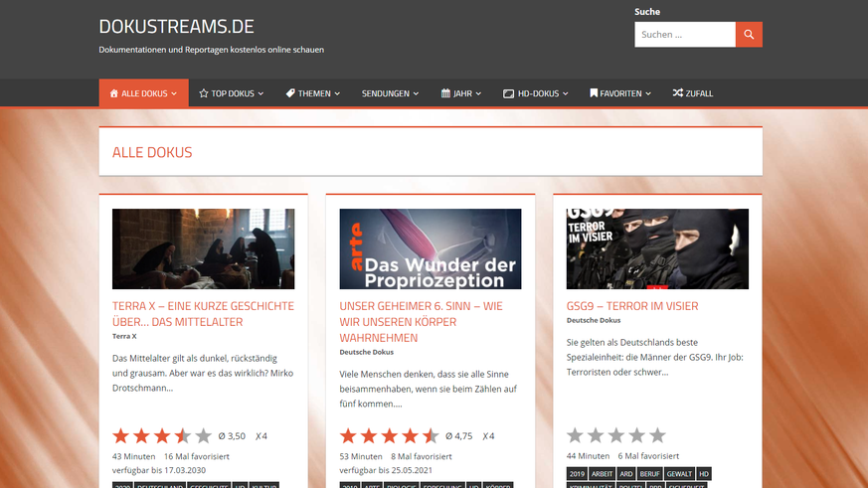The image size is (868, 488).
Task: Focus the Suchen search input field
Action: coord(685,35)
